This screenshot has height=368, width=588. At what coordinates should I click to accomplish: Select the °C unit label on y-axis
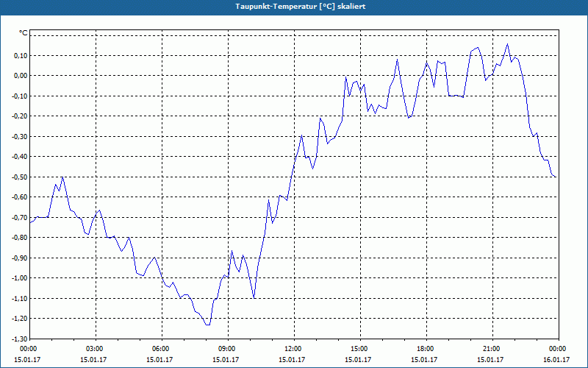[x=24, y=33]
